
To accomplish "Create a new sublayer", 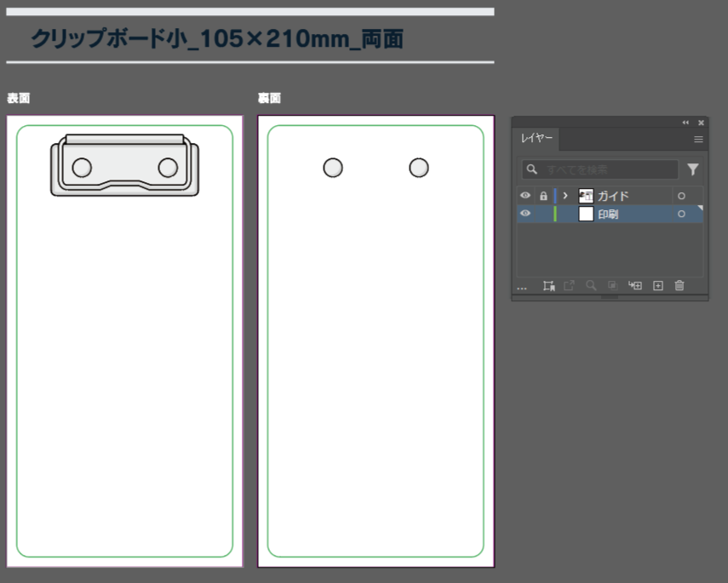I will tap(634, 286).
